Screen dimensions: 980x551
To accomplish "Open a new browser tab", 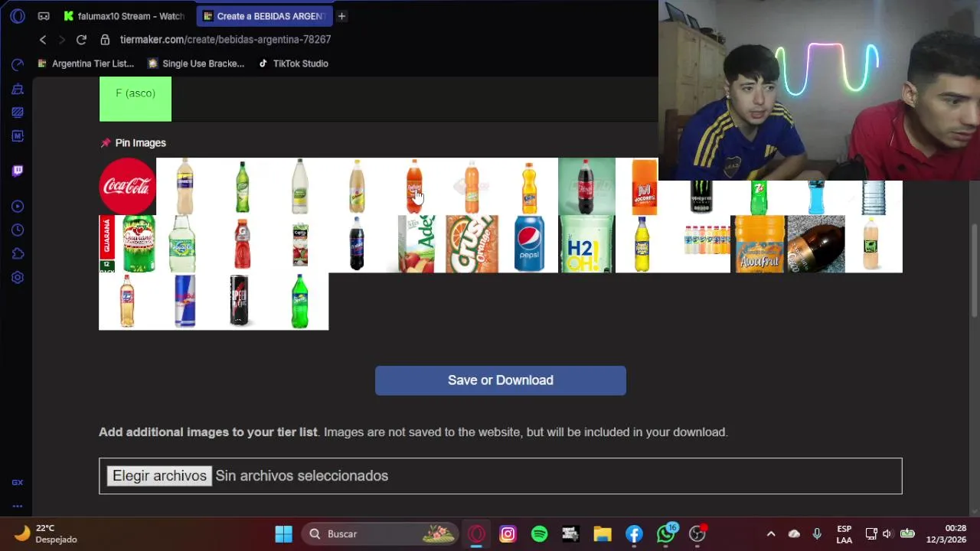I will click(x=341, y=16).
